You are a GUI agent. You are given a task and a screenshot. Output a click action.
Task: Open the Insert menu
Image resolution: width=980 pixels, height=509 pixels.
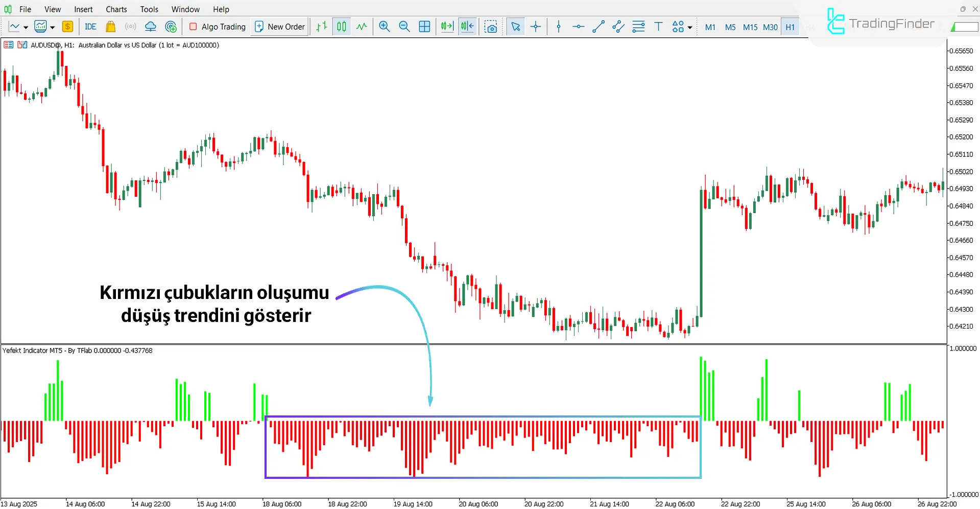click(x=83, y=9)
